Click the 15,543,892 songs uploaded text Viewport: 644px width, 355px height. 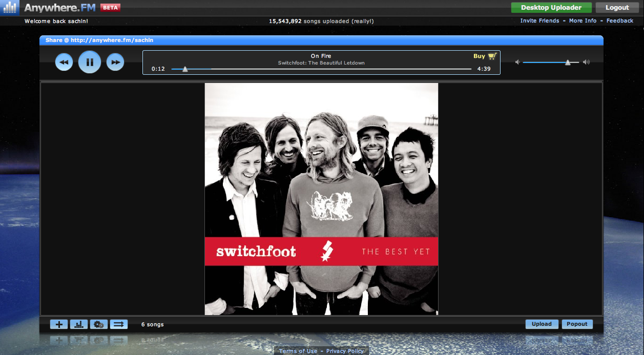click(321, 21)
